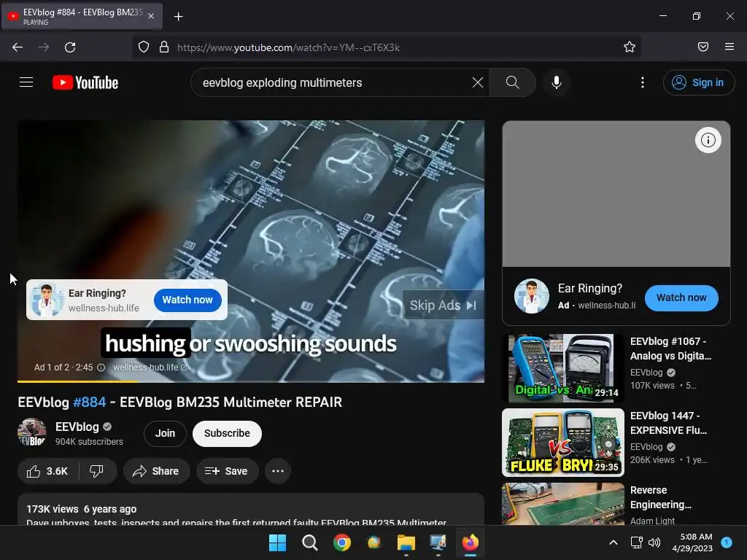Launch Chrome from the taskbar
This screenshot has width=747, height=560.
(341, 542)
